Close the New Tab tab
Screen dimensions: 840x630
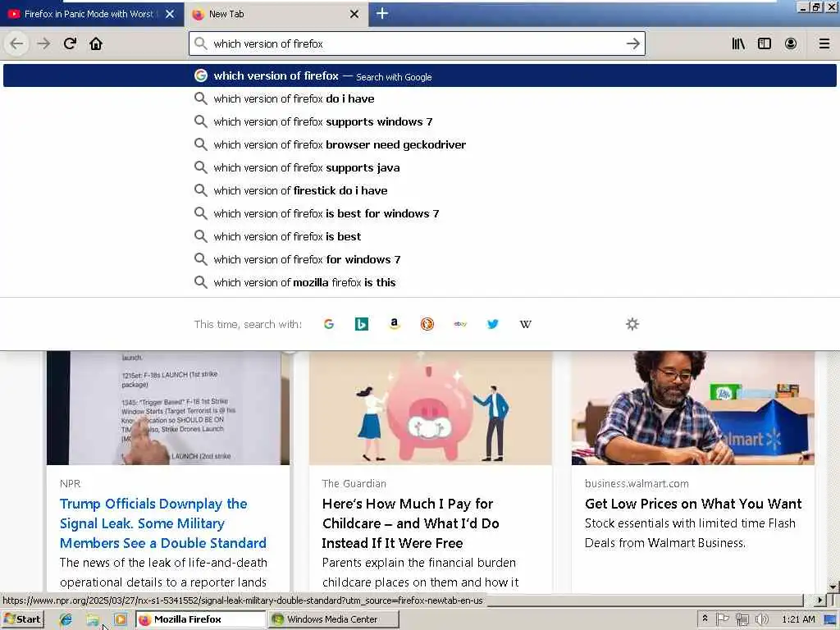tap(354, 14)
